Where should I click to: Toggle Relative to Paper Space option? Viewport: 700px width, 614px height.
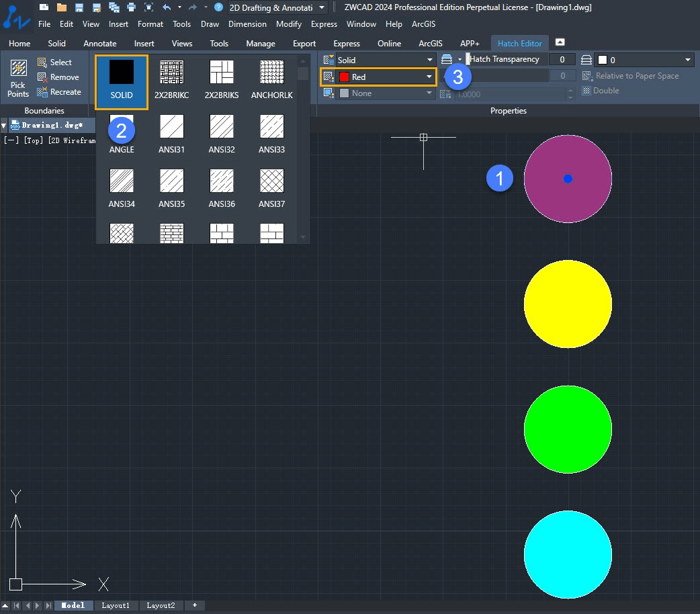tap(630, 76)
